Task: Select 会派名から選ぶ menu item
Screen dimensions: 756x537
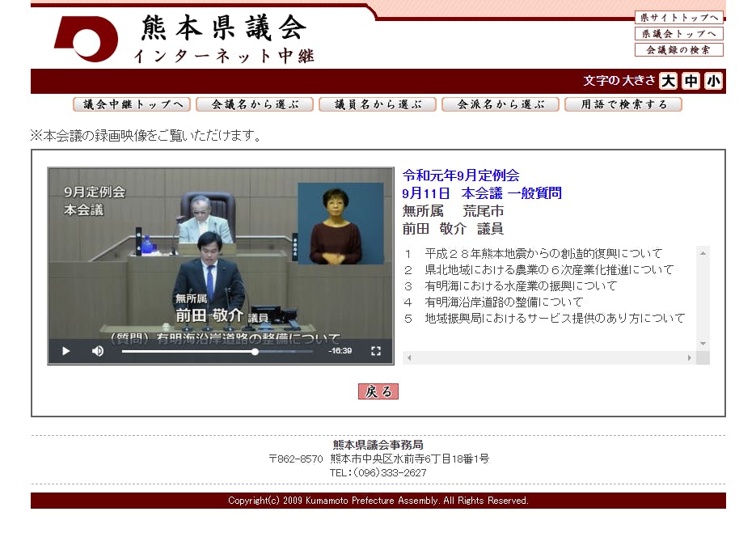Action: pos(500,104)
